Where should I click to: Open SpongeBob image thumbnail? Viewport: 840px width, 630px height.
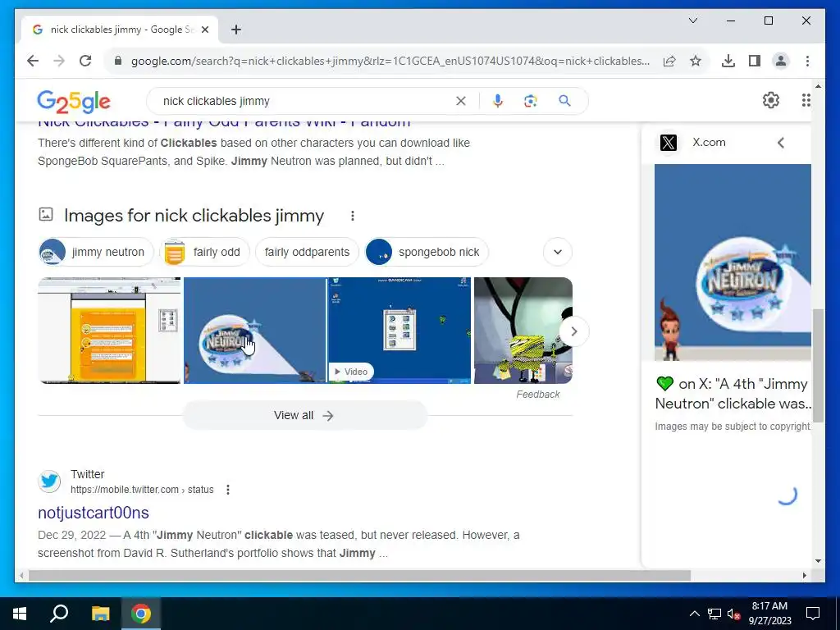[x=523, y=331]
